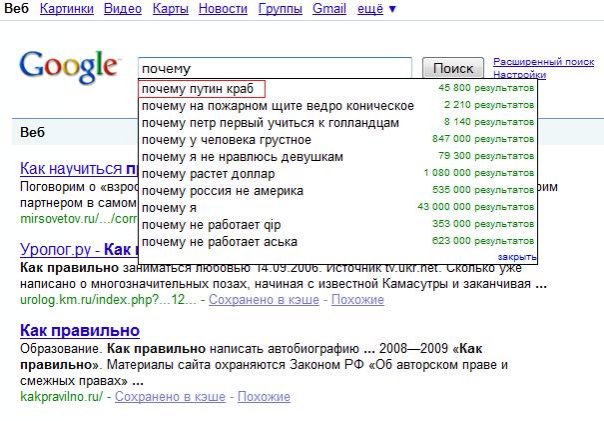604x421 pixels.
Task: Open the ещё dropdown menu
Action: 377,9
